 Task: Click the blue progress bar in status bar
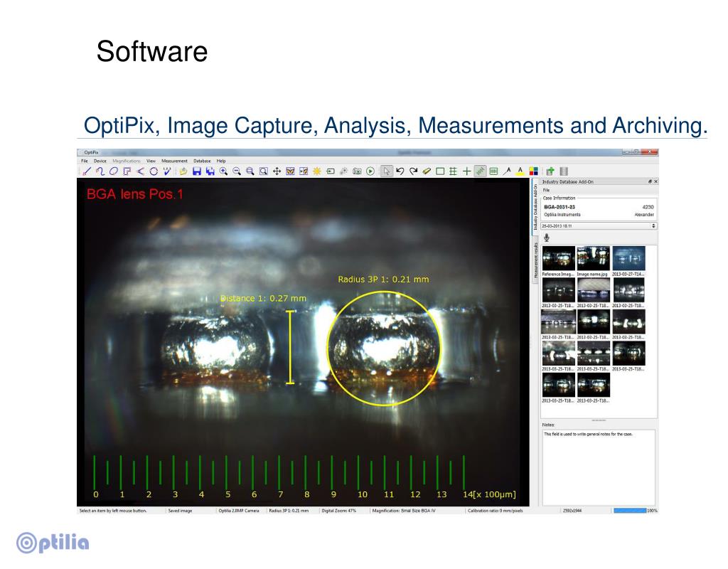coord(630,511)
